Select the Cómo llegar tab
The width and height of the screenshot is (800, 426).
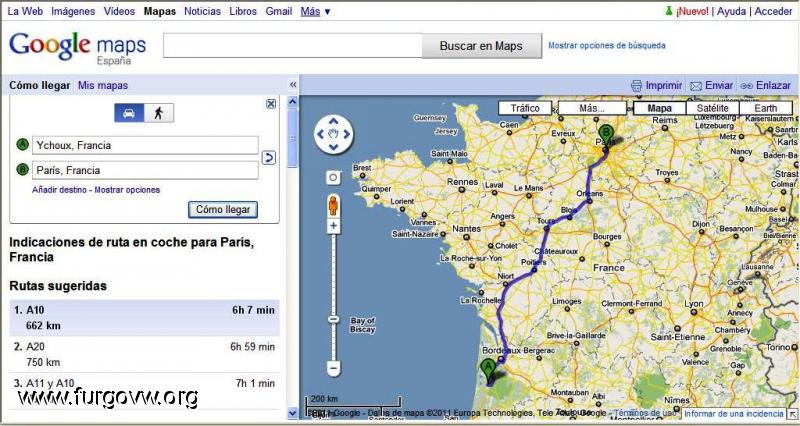[40, 86]
